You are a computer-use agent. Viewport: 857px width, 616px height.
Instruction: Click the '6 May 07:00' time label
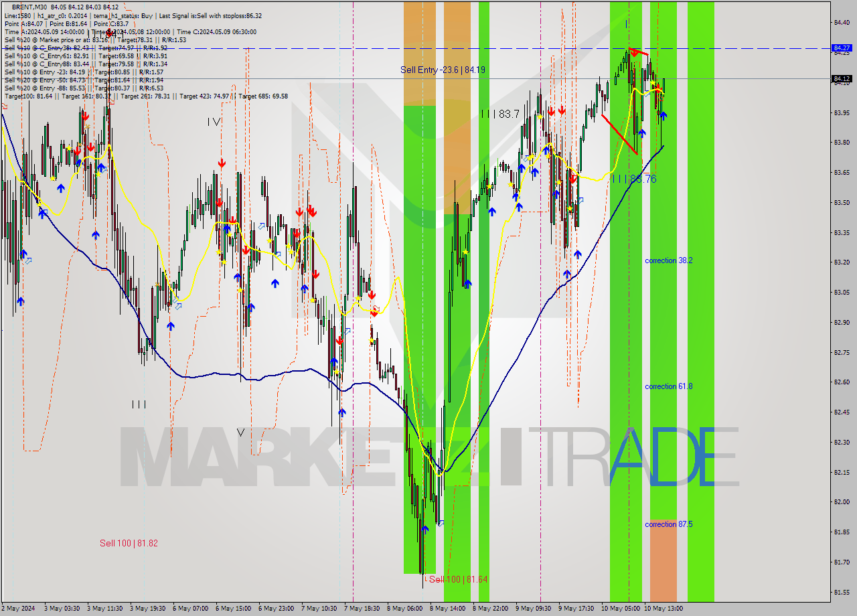190,609
